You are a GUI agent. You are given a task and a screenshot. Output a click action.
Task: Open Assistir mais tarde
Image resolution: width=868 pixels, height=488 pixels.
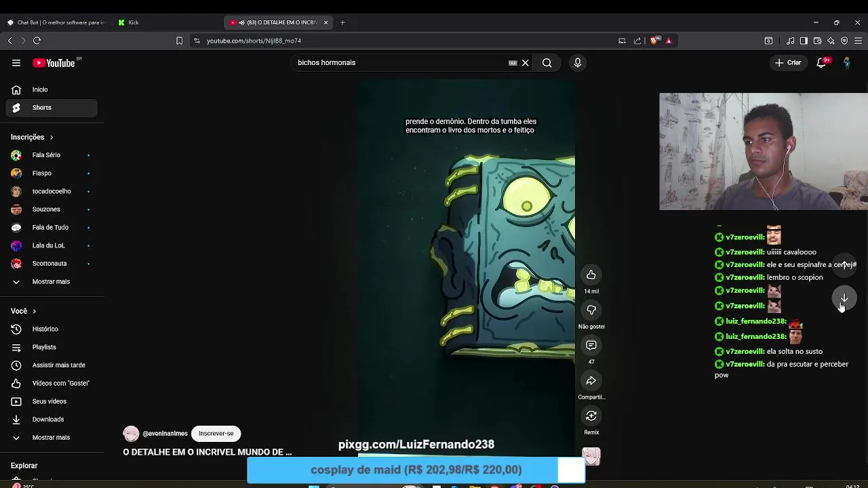tap(52, 365)
